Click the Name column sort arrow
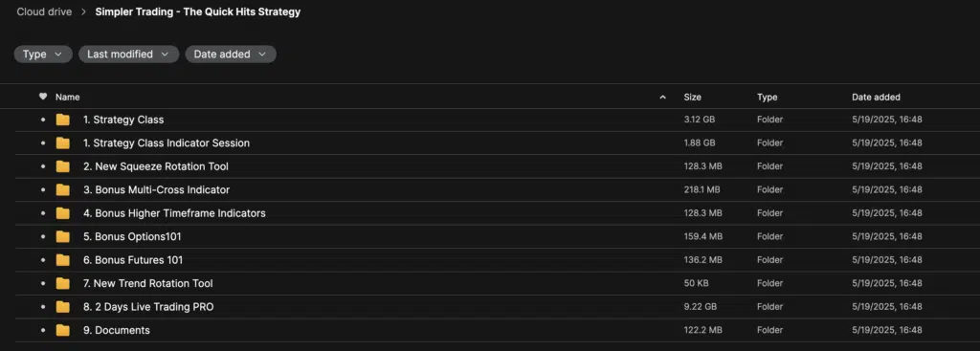Image resolution: width=980 pixels, height=351 pixels. point(662,98)
